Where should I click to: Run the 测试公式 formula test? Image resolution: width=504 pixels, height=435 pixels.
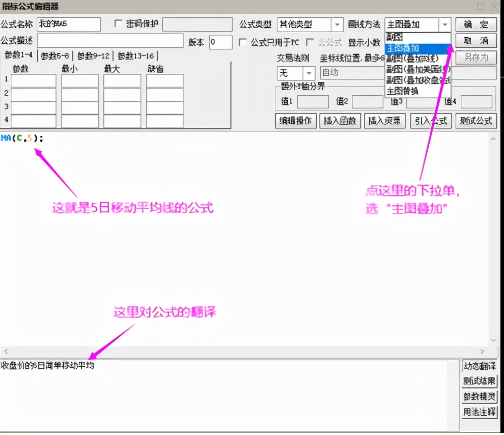pyautogui.click(x=475, y=121)
